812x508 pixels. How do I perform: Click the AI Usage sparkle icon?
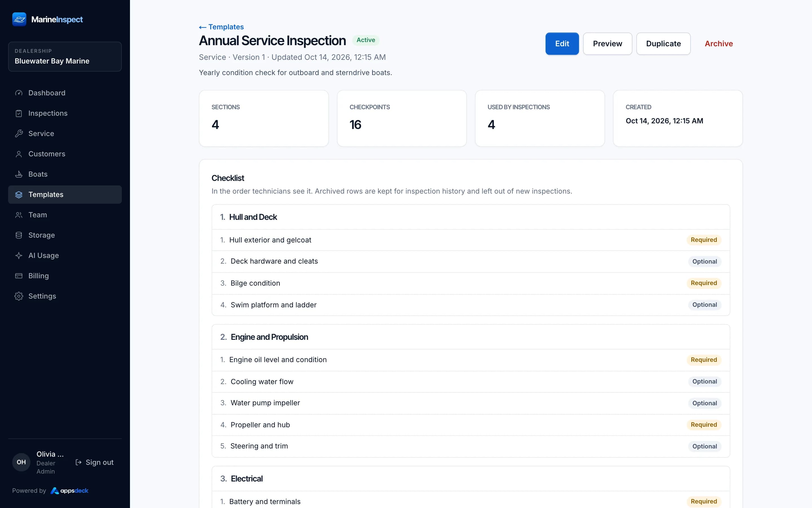pyautogui.click(x=19, y=256)
